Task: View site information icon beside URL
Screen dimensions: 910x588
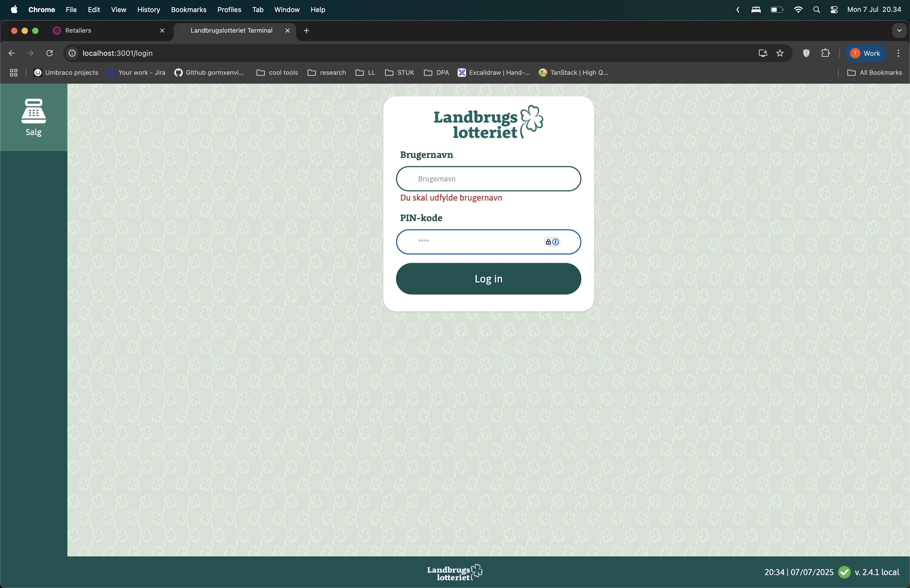Action: pos(72,53)
